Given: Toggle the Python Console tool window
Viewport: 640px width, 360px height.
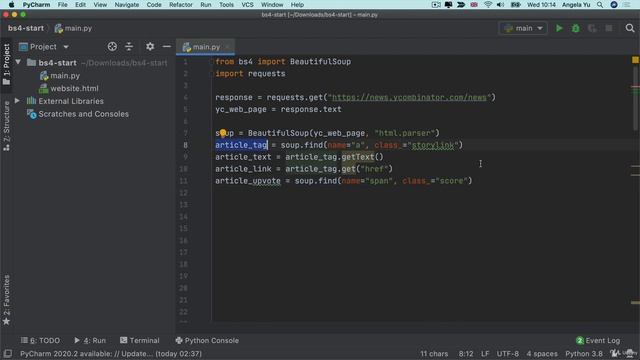Looking at the screenshot, I should (207, 340).
